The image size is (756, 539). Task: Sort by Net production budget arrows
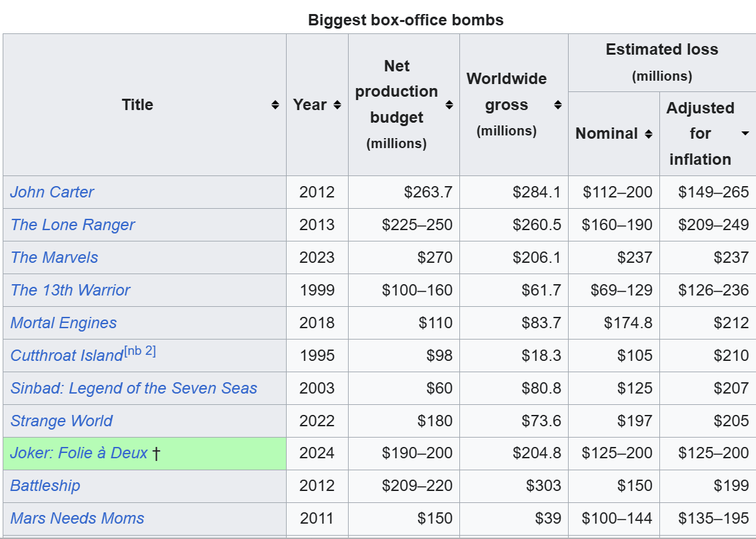(449, 105)
